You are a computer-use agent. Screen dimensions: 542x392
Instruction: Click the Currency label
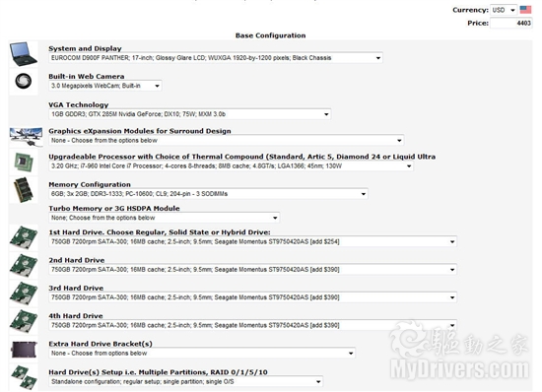point(470,10)
